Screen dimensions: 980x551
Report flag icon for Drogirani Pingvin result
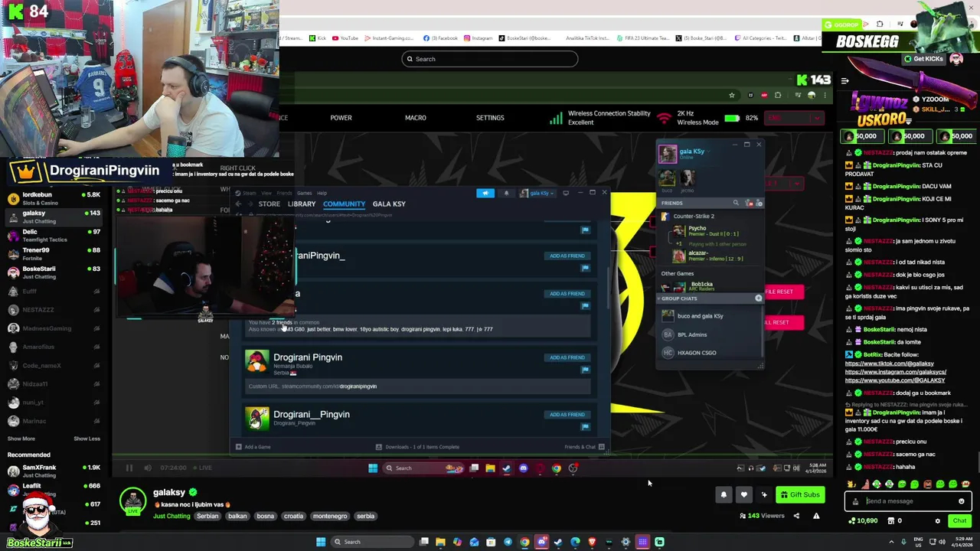pyautogui.click(x=585, y=370)
